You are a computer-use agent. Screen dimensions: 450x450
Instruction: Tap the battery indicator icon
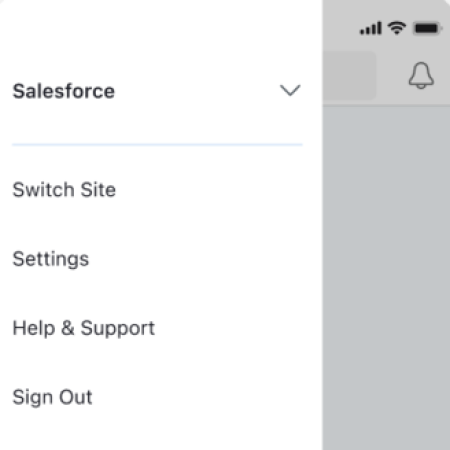click(427, 28)
